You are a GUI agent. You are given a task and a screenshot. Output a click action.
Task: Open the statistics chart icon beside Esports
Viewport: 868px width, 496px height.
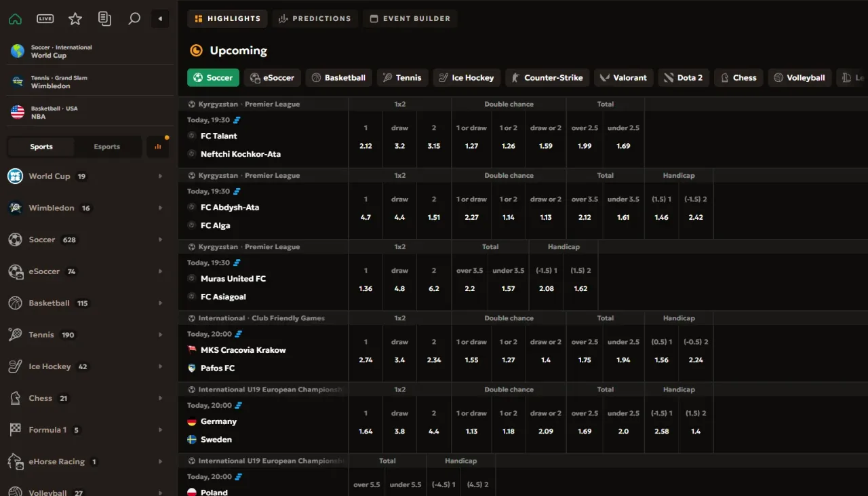pyautogui.click(x=158, y=147)
